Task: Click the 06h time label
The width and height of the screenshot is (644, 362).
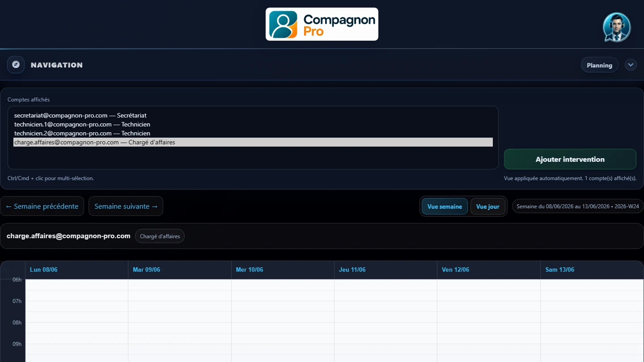Action: [x=17, y=280]
